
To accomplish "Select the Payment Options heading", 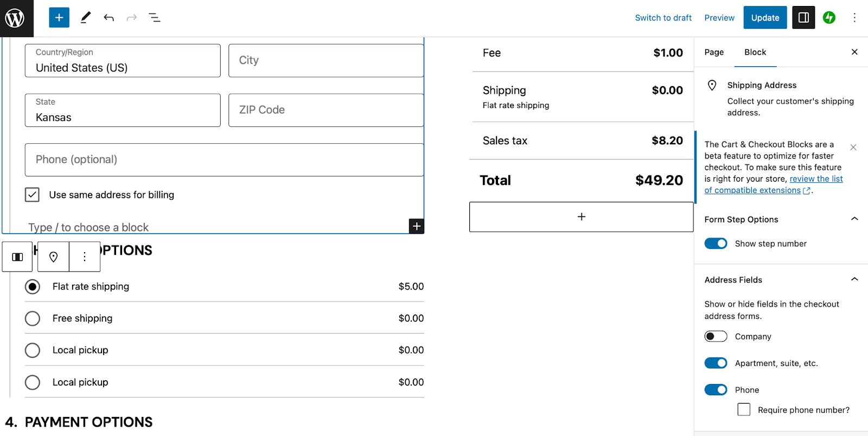I will (88, 422).
